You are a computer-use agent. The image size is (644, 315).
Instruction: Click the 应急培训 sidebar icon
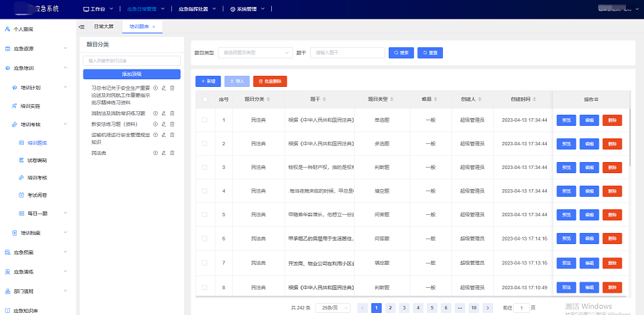(x=8, y=67)
